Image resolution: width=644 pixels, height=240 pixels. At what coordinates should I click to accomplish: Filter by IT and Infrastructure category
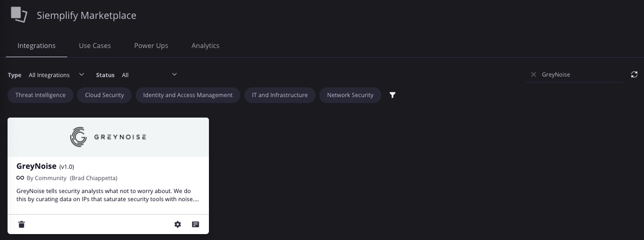click(279, 95)
